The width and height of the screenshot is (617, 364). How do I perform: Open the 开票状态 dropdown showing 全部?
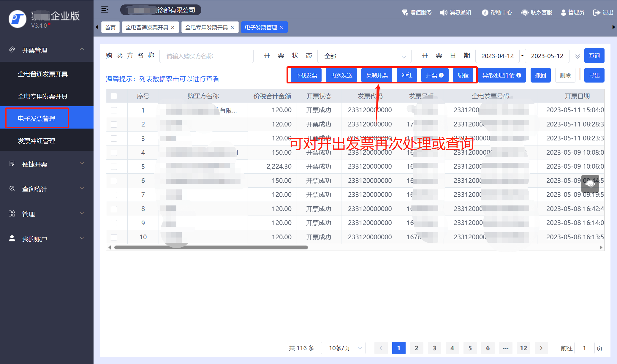(x=364, y=56)
